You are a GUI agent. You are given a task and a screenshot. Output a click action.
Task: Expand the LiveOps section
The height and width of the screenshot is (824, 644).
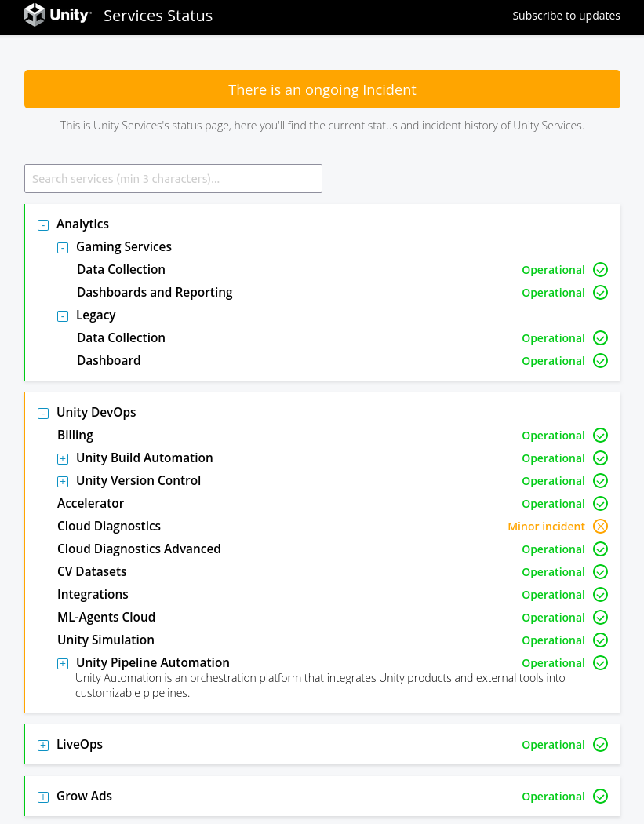(x=43, y=746)
